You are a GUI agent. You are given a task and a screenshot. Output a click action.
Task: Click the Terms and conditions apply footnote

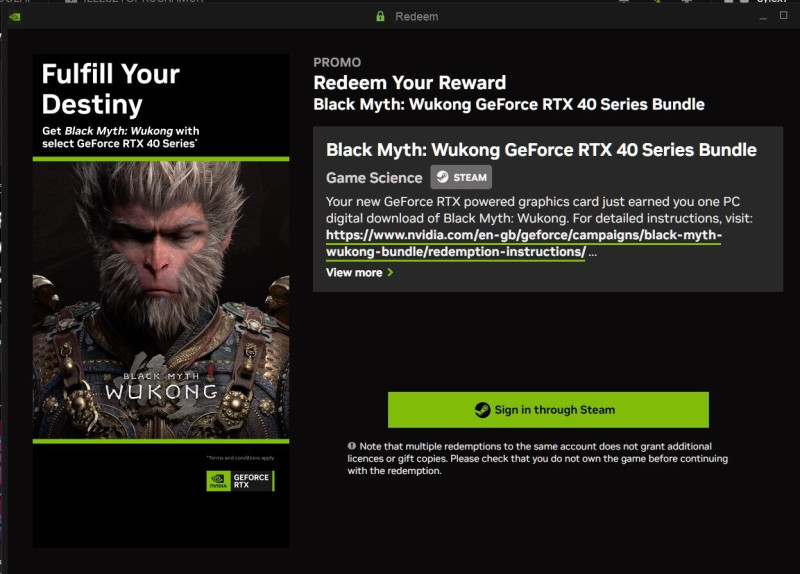(240, 458)
